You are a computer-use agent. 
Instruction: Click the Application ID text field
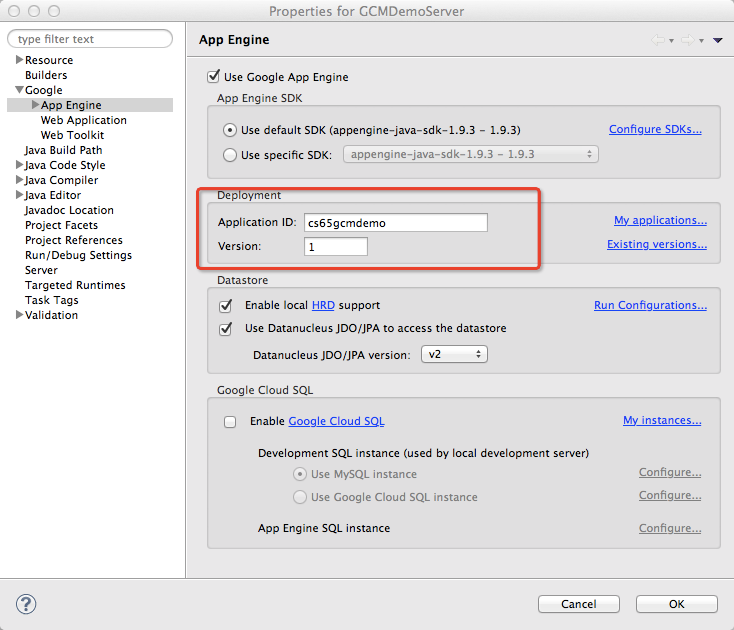(x=396, y=223)
